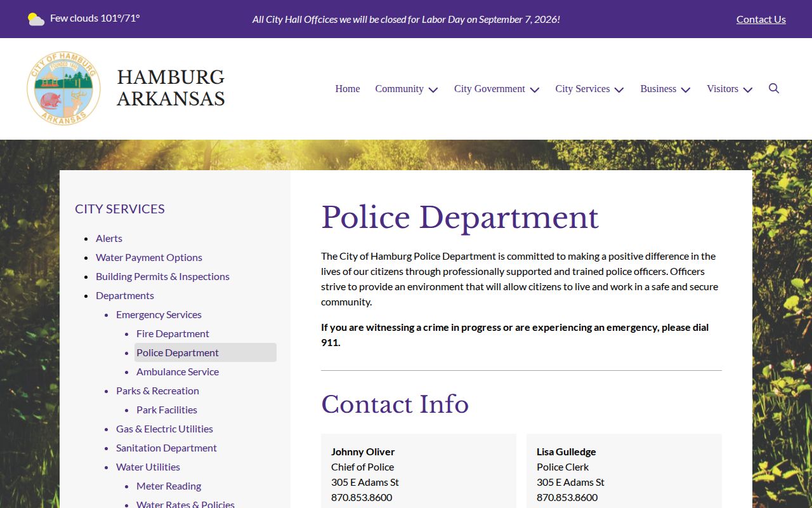Open Ambulance Service sidebar link
This screenshot has height=508, width=812.
pyautogui.click(x=178, y=371)
